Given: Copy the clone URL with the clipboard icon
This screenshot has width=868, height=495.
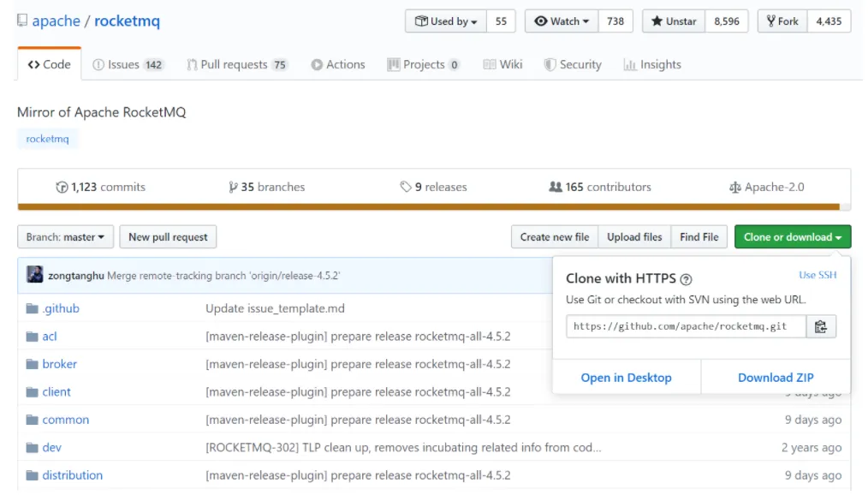Looking at the screenshot, I should (x=820, y=326).
